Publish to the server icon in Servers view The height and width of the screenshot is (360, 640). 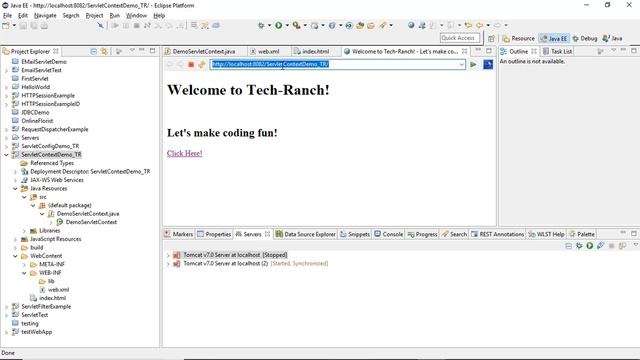622,246
